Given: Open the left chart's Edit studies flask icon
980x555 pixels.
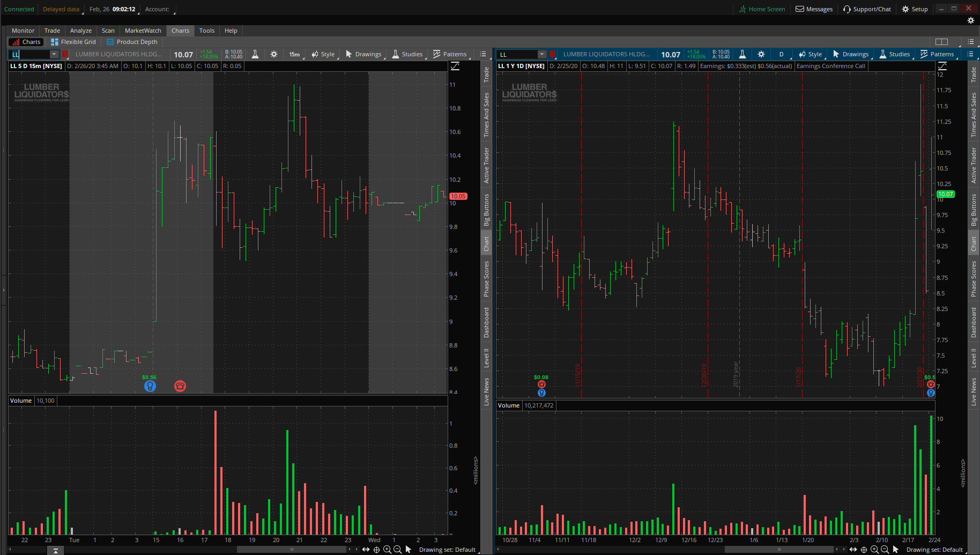Looking at the screenshot, I should tap(255, 54).
